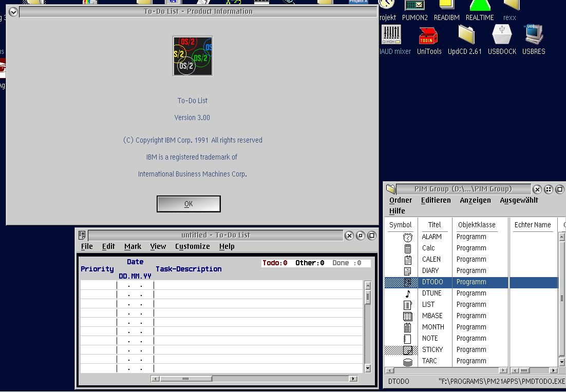Open the Help menu in To-Do List
The width and height of the screenshot is (566, 392).
pyautogui.click(x=227, y=246)
